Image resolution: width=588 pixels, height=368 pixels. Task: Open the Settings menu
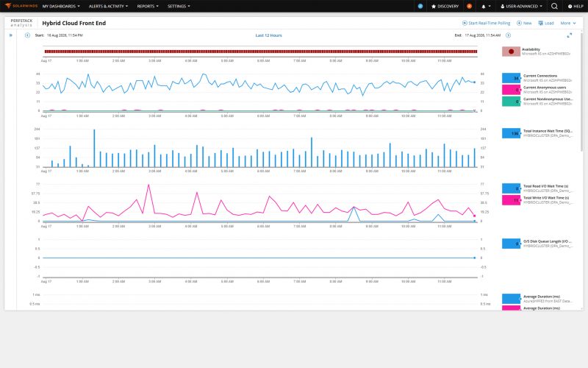[179, 7]
